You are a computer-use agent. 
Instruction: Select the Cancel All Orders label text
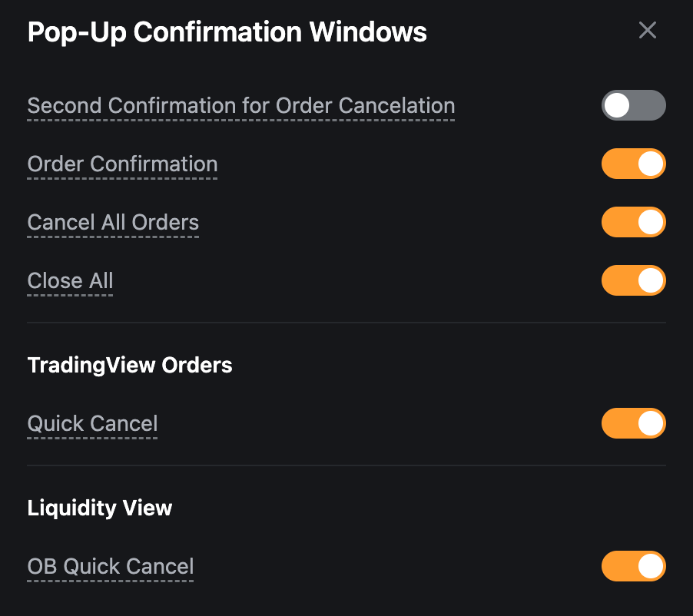point(113,222)
